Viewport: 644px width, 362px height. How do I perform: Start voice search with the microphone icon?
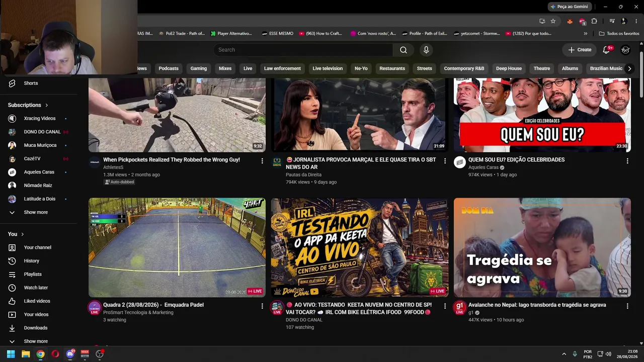pos(426,50)
